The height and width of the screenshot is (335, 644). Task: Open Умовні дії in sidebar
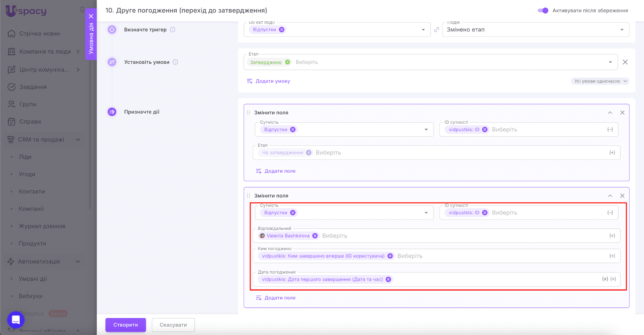pyautogui.click(x=33, y=279)
